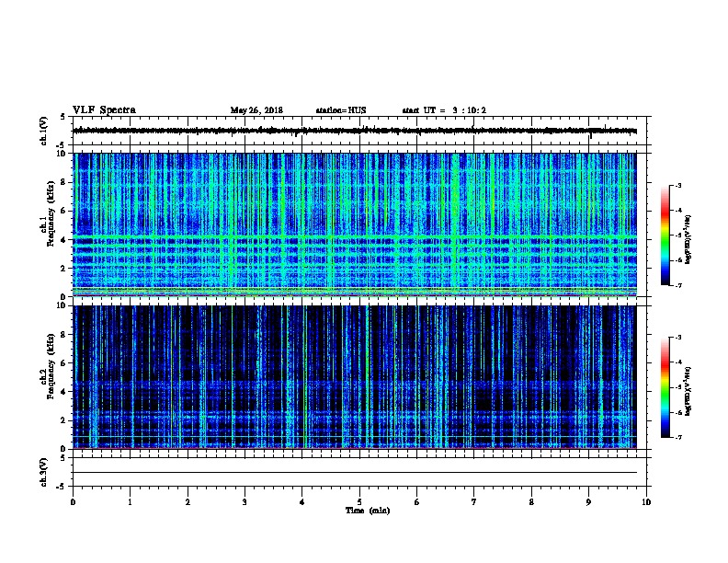Click the "VLF Spectra" plot title

(104, 109)
